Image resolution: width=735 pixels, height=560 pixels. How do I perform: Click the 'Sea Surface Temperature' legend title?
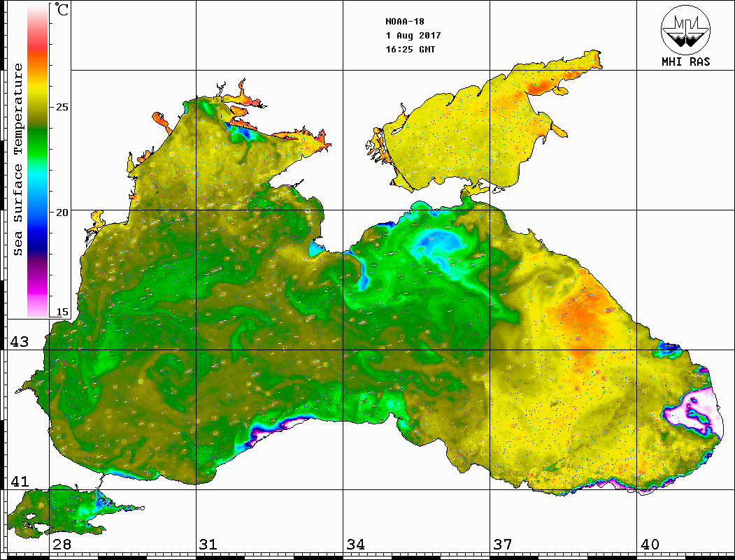pos(18,159)
